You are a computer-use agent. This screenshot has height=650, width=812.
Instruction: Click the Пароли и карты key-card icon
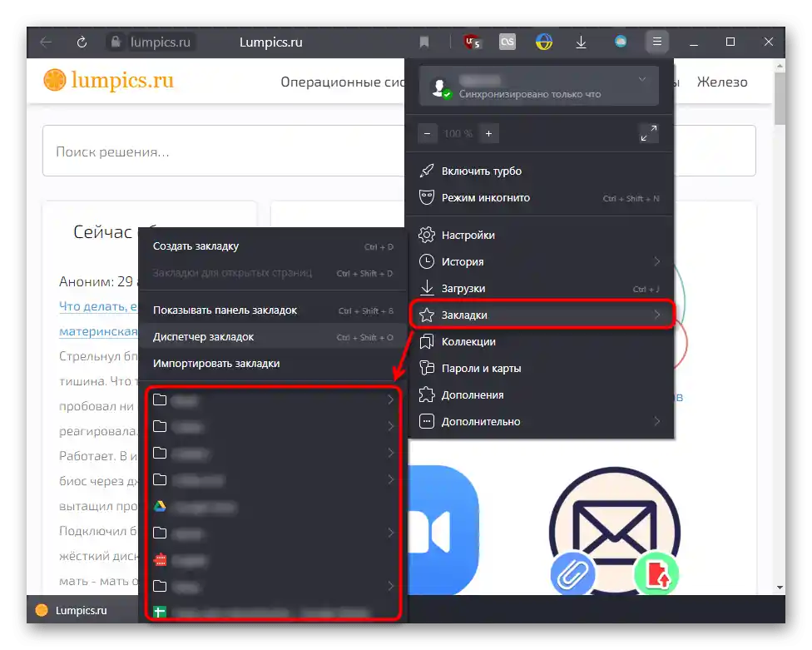(x=427, y=368)
